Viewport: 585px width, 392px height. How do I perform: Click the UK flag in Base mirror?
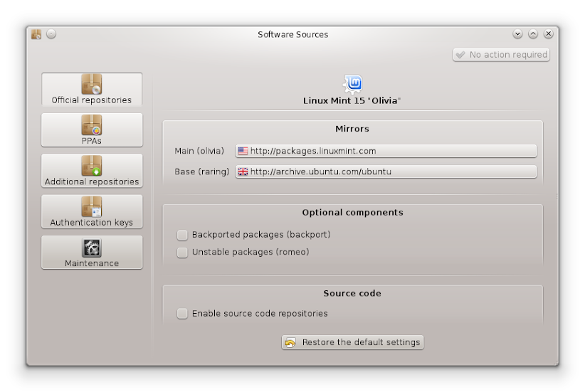pos(243,171)
